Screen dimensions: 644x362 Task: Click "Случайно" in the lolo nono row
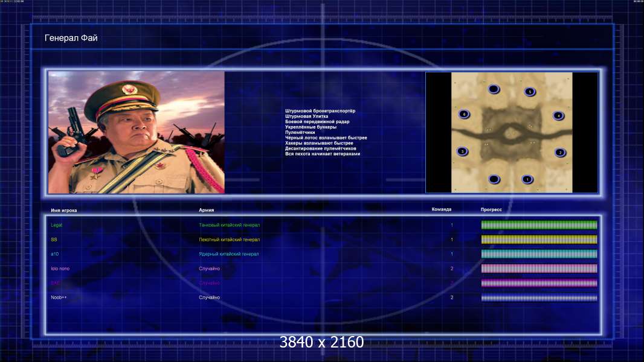pyautogui.click(x=210, y=268)
